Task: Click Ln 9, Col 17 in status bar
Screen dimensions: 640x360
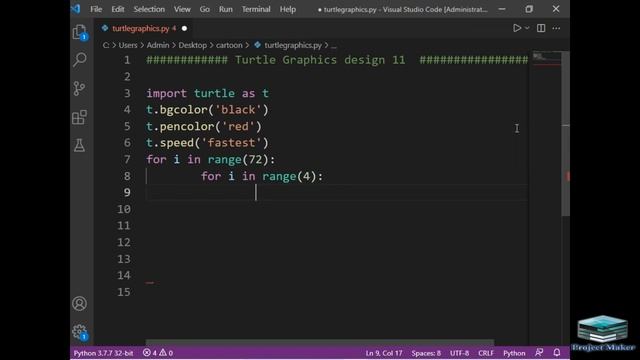Action: [384, 353]
